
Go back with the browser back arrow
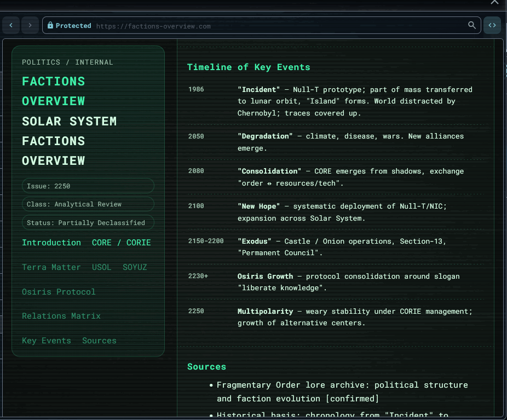click(x=11, y=25)
